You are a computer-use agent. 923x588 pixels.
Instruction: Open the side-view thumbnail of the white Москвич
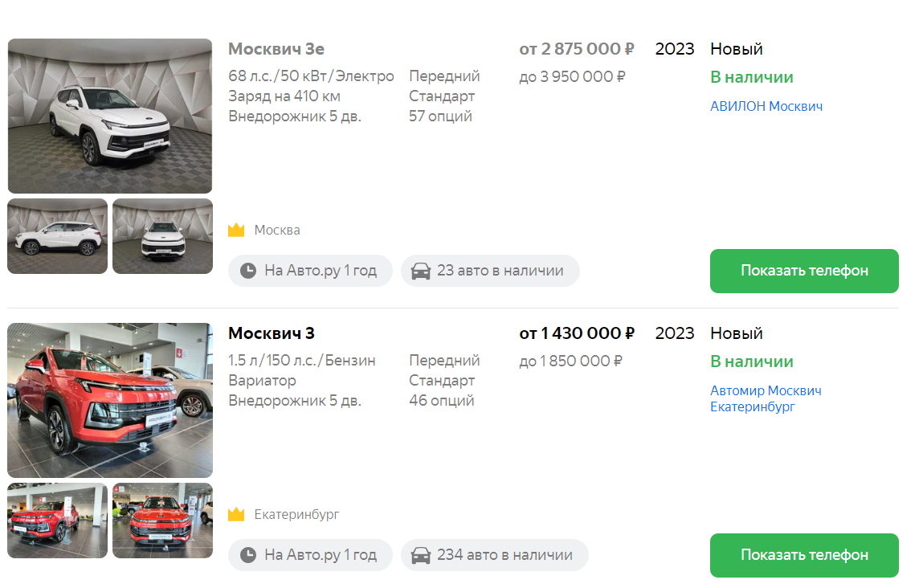[58, 236]
